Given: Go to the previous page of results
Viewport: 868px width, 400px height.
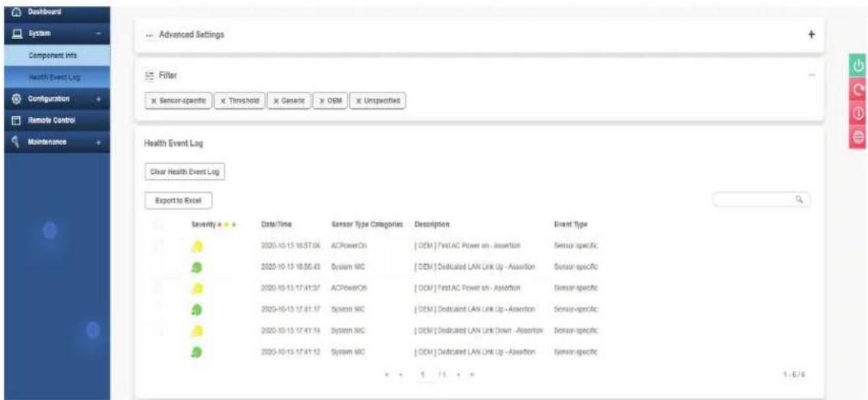Looking at the screenshot, I should tap(400, 375).
